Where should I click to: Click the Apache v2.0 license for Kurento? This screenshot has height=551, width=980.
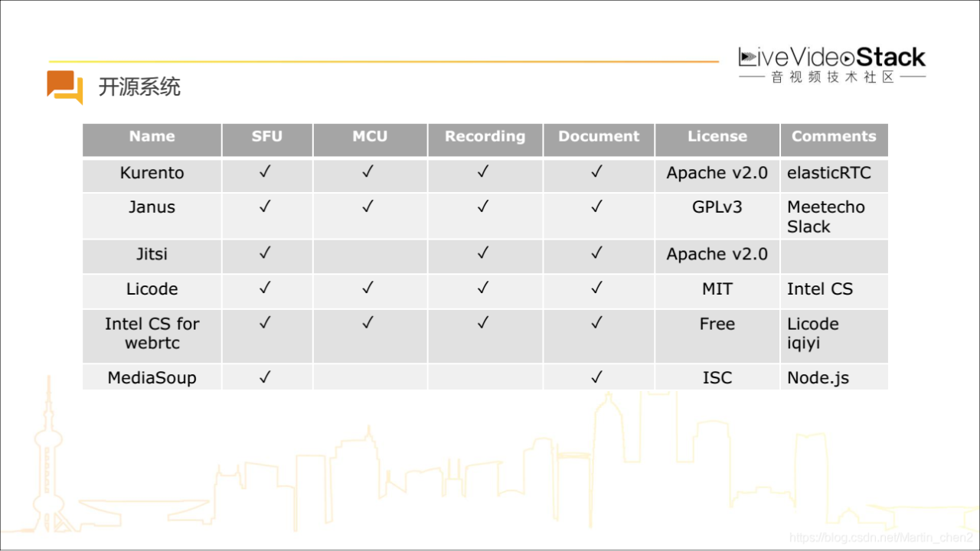coord(717,173)
